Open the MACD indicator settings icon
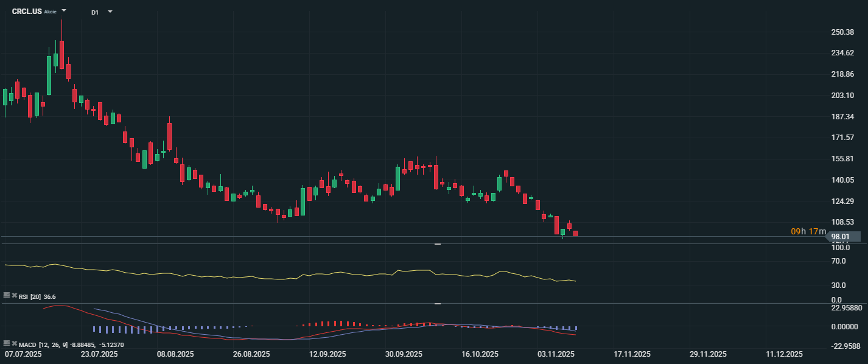This screenshot has height=364, width=868. 6,343
